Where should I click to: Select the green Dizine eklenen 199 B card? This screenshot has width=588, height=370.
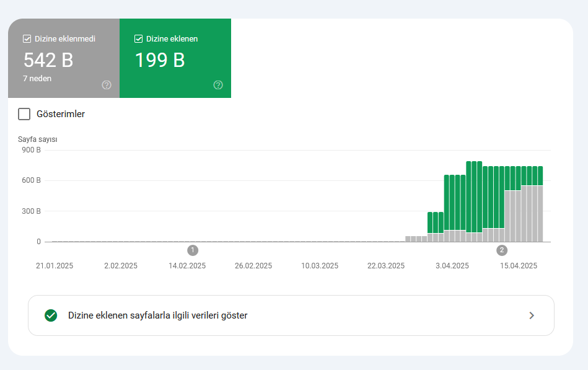click(175, 58)
